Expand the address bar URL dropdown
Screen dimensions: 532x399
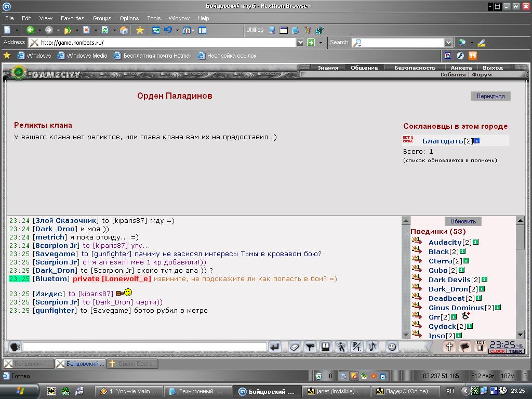[300, 43]
